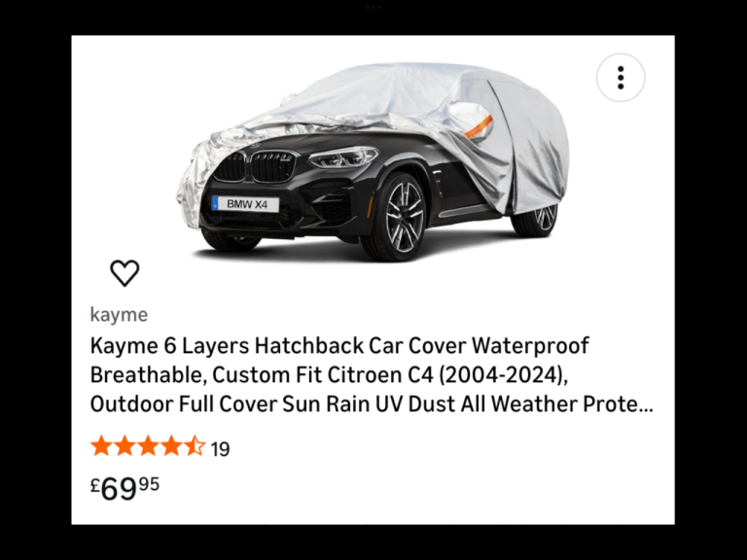The height and width of the screenshot is (560, 747).
Task: Click the third orange rating star
Action: 148,446
